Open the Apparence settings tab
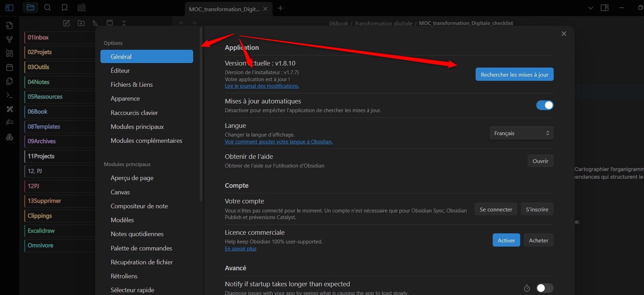The width and height of the screenshot is (644, 295). pos(147,99)
